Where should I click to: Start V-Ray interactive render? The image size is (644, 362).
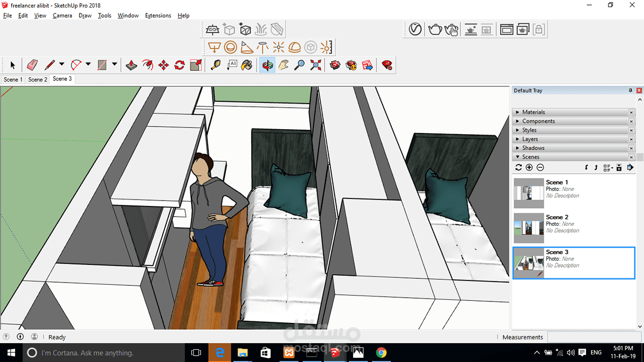(452, 29)
